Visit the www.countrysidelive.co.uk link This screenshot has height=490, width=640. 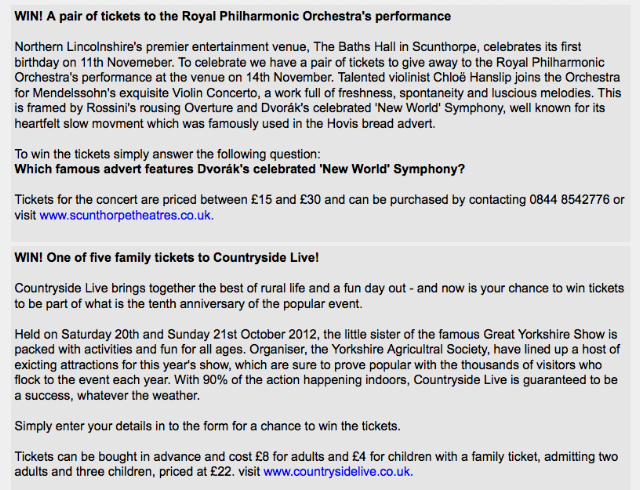click(338, 472)
